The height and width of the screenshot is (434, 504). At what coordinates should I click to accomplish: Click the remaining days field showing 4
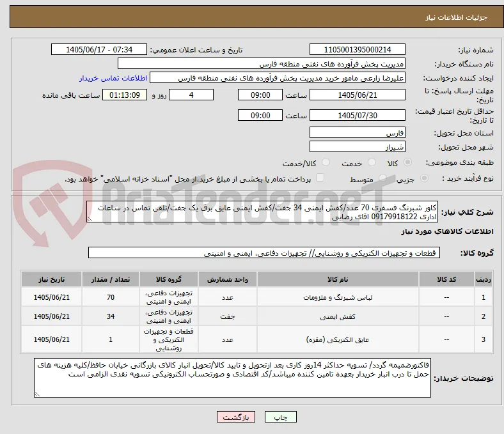point(191,95)
